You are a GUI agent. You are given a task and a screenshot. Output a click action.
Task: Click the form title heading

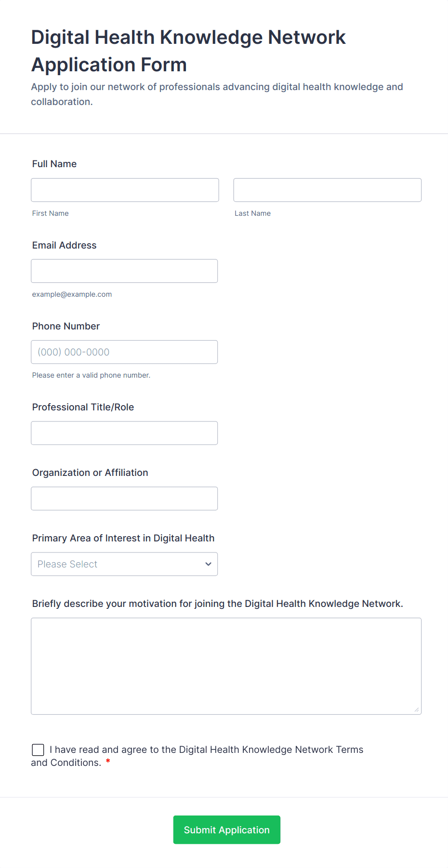tap(188, 51)
